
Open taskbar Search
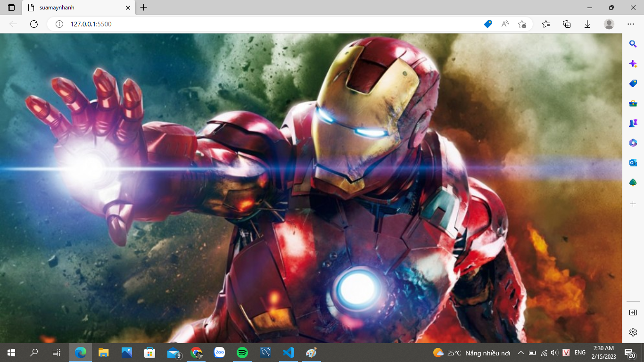point(34,353)
